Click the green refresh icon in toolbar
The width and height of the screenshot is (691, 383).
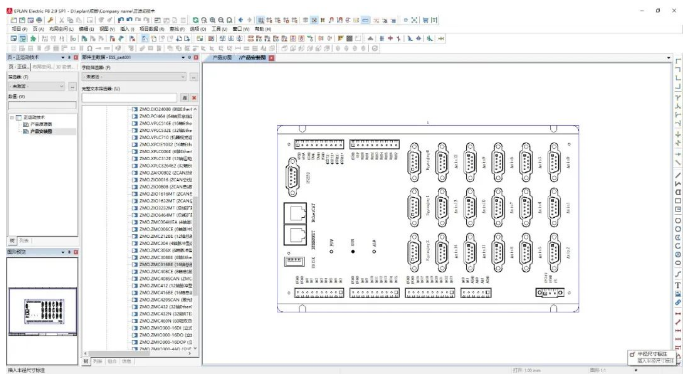click(x=195, y=20)
